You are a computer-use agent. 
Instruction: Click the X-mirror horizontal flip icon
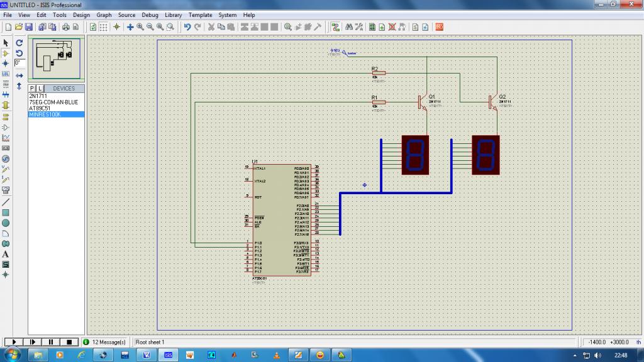tap(19, 75)
